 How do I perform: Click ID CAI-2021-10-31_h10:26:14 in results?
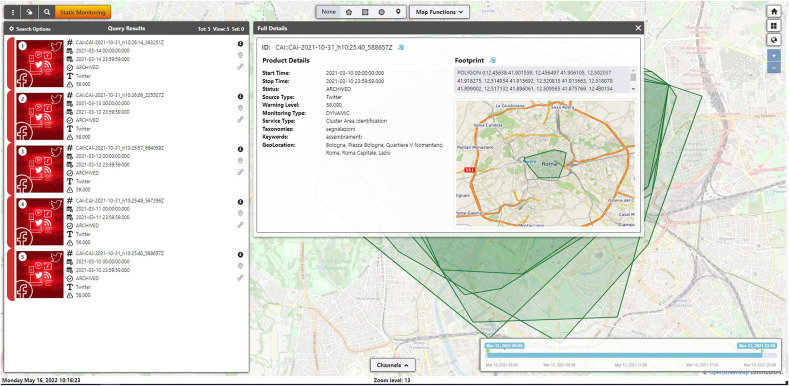[x=120, y=43]
